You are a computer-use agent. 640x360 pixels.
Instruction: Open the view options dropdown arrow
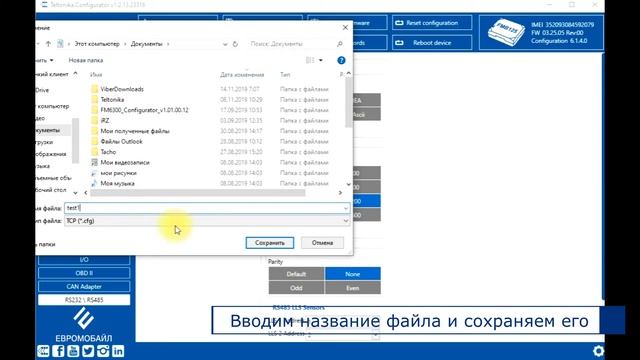[321, 60]
